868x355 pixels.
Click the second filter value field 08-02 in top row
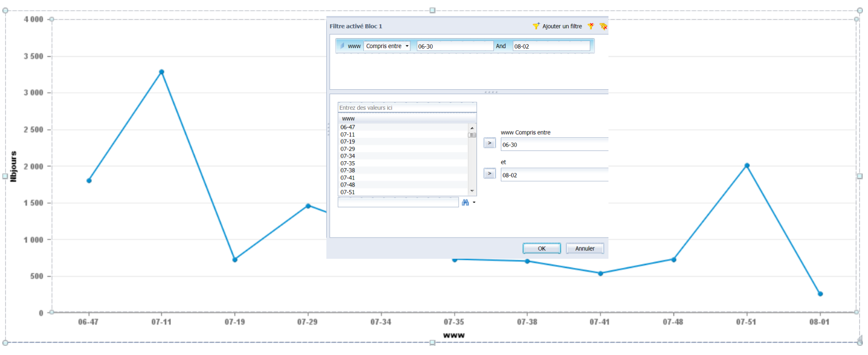coord(551,46)
